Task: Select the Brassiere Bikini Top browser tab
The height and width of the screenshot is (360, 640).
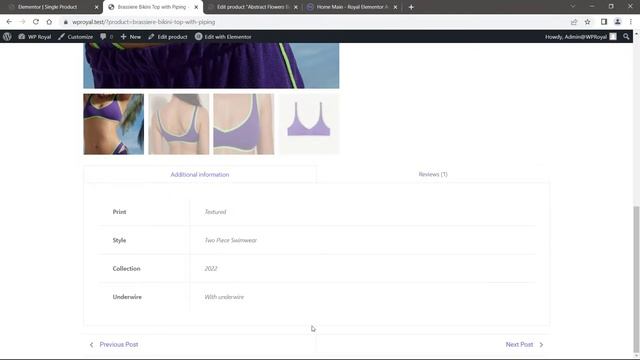Action: pyautogui.click(x=152, y=7)
